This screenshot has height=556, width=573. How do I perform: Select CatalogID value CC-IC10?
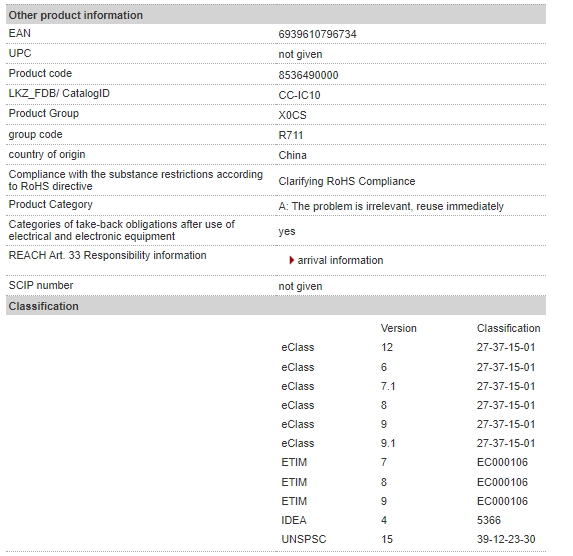click(299, 95)
